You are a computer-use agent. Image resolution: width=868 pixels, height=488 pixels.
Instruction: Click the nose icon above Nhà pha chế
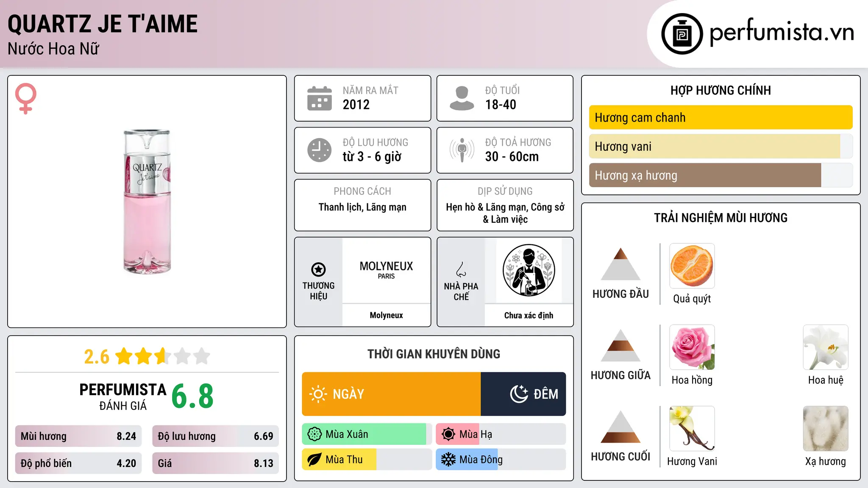tap(461, 269)
